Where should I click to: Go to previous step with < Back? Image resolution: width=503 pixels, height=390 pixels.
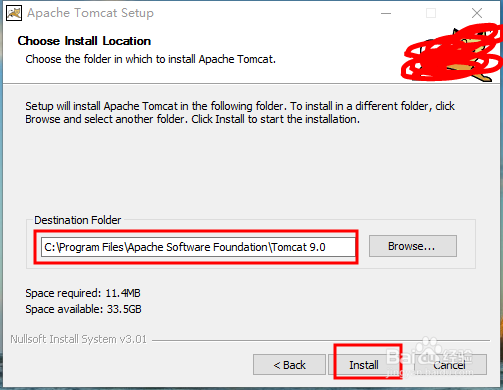289,365
